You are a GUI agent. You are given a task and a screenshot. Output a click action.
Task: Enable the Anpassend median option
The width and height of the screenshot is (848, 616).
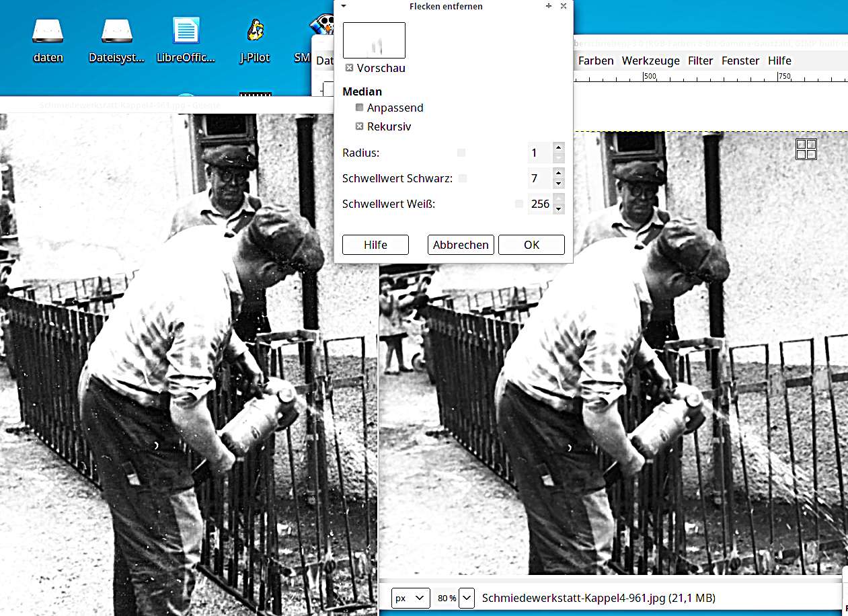pos(360,108)
